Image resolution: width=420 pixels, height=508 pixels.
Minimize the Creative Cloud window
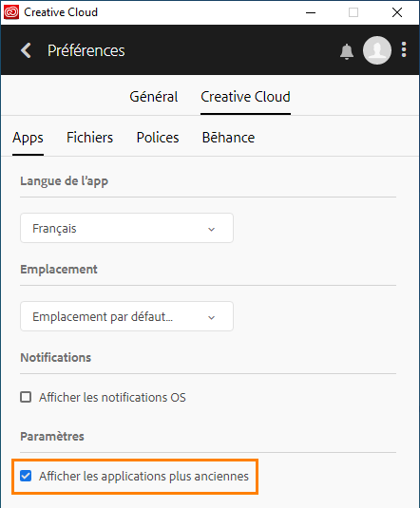(x=311, y=12)
